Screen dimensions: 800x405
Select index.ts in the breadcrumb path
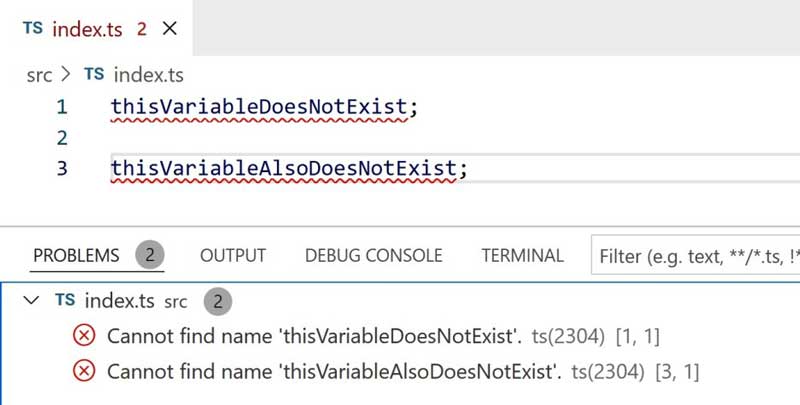148,75
